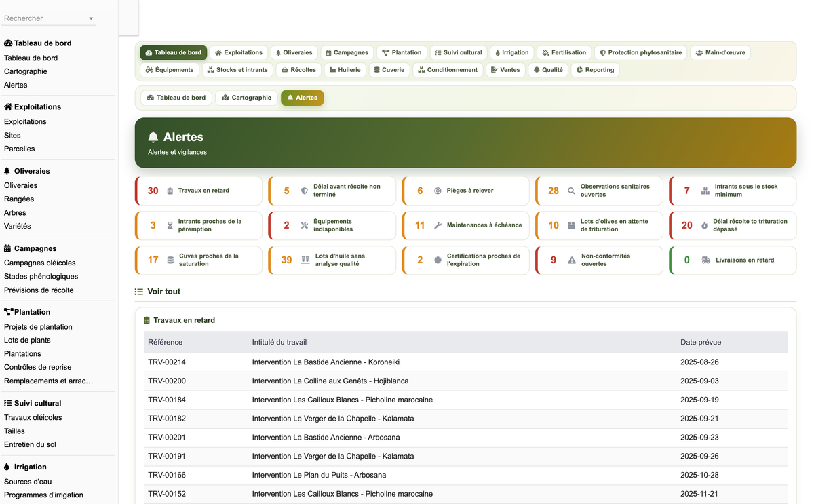The height and width of the screenshot is (504, 814).
Task: Click certificate icon on Certifications proches card
Action: [438, 260]
